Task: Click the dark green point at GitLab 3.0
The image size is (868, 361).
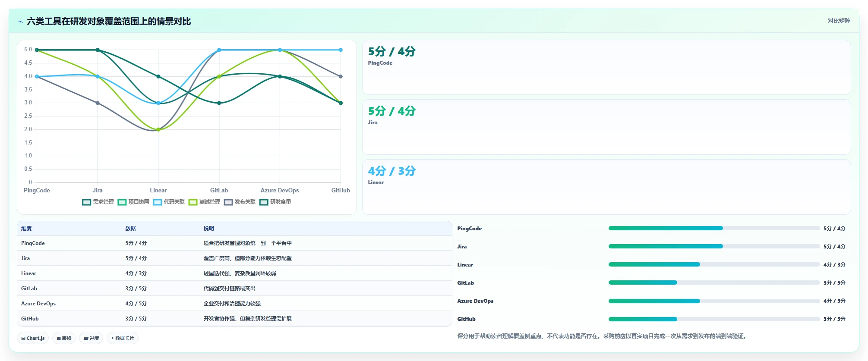Action: coord(219,103)
